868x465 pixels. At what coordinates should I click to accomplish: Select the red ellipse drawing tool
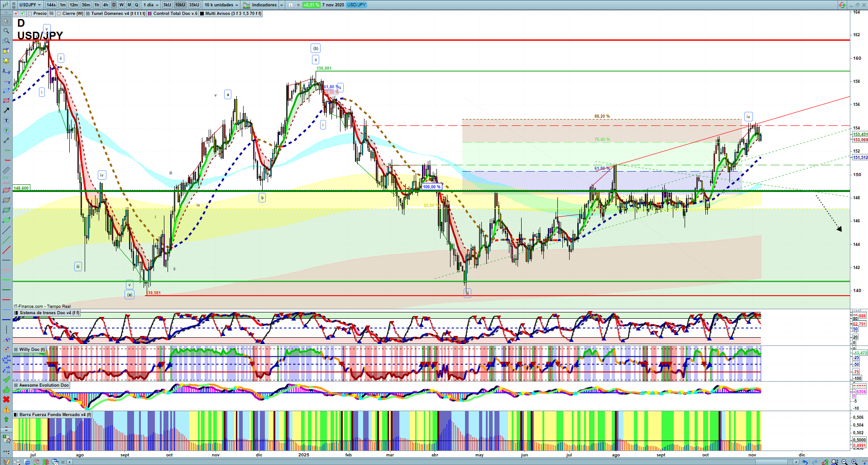coord(6,190)
